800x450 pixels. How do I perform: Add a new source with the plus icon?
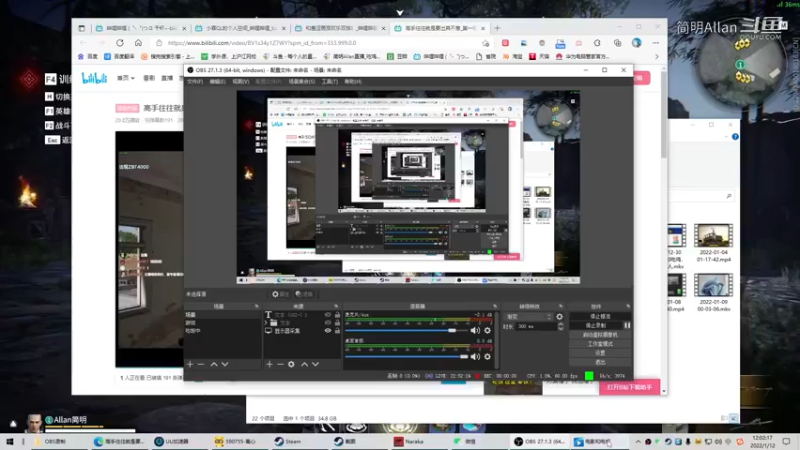[269, 364]
